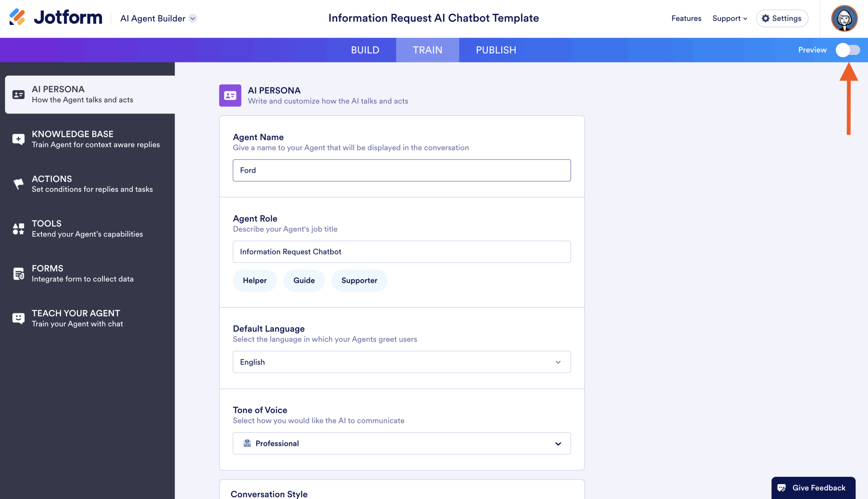The width and height of the screenshot is (868, 499).
Task: Click the user avatar profile picture
Action: pyautogui.click(x=844, y=18)
